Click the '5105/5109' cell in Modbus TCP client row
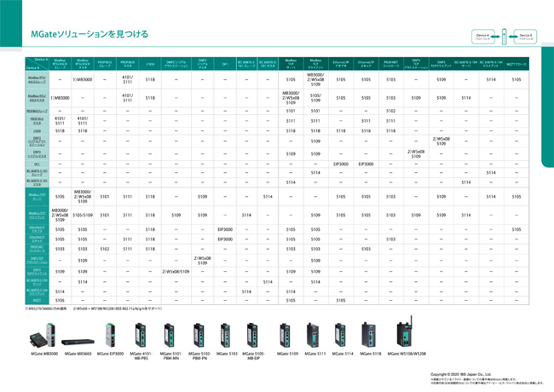The height and width of the screenshot is (392, 554). point(83,215)
